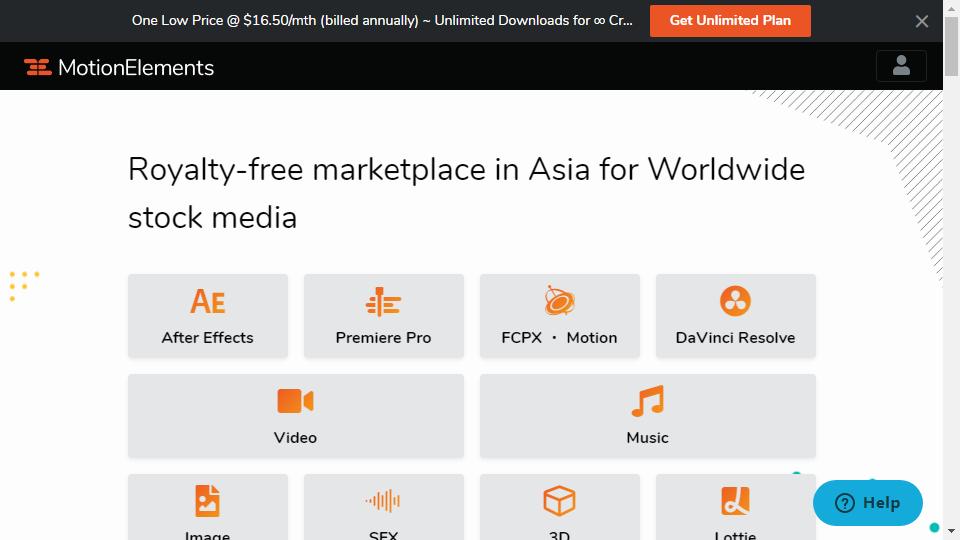Open the Premiere Pro category tile
The width and height of the screenshot is (960, 540).
tap(383, 316)
